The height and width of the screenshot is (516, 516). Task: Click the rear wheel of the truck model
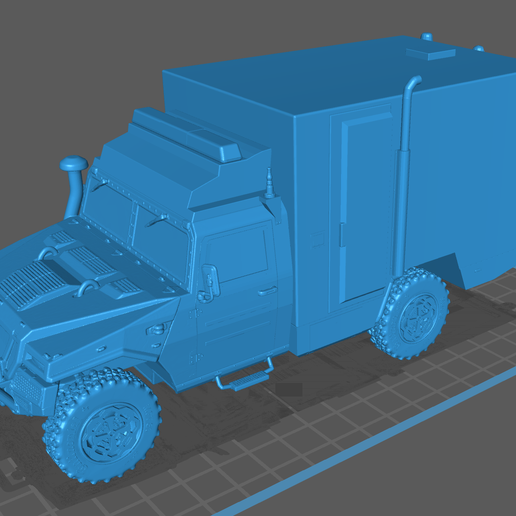410,313
